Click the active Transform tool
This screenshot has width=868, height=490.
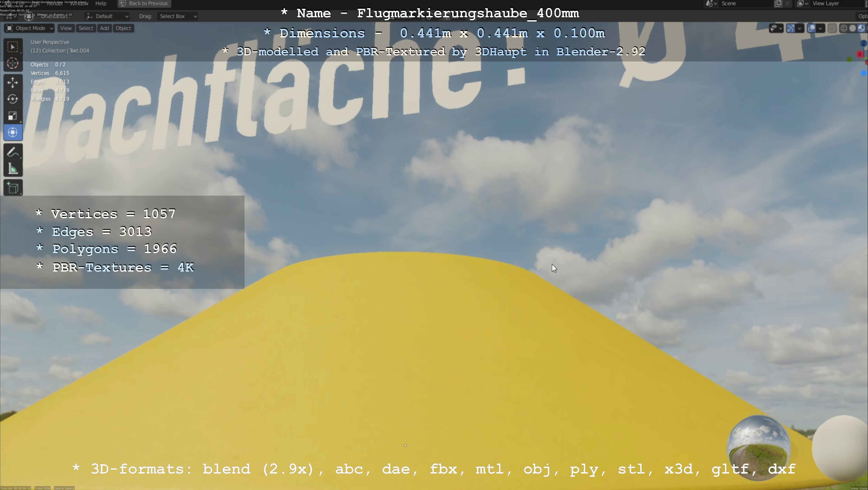point(13,132)
